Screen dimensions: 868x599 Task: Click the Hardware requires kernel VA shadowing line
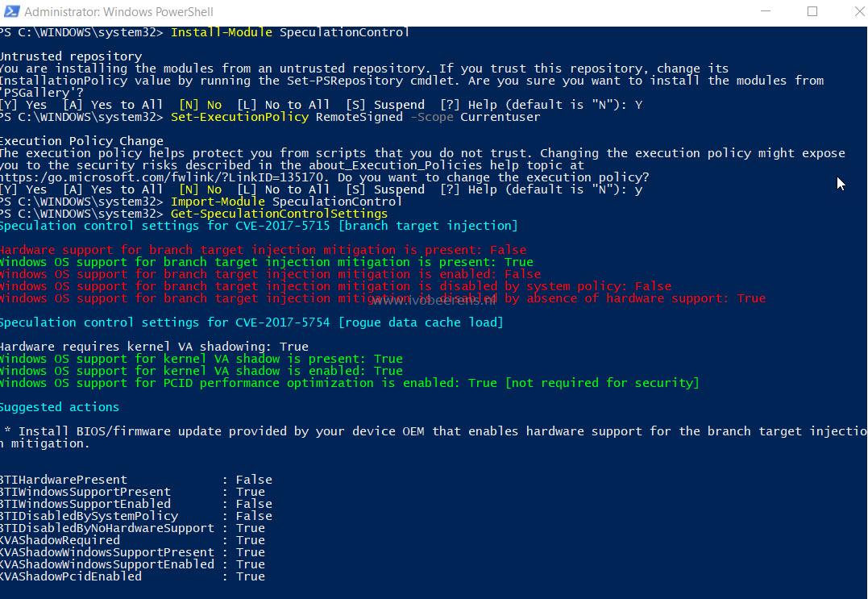click(x=154, y=347)
